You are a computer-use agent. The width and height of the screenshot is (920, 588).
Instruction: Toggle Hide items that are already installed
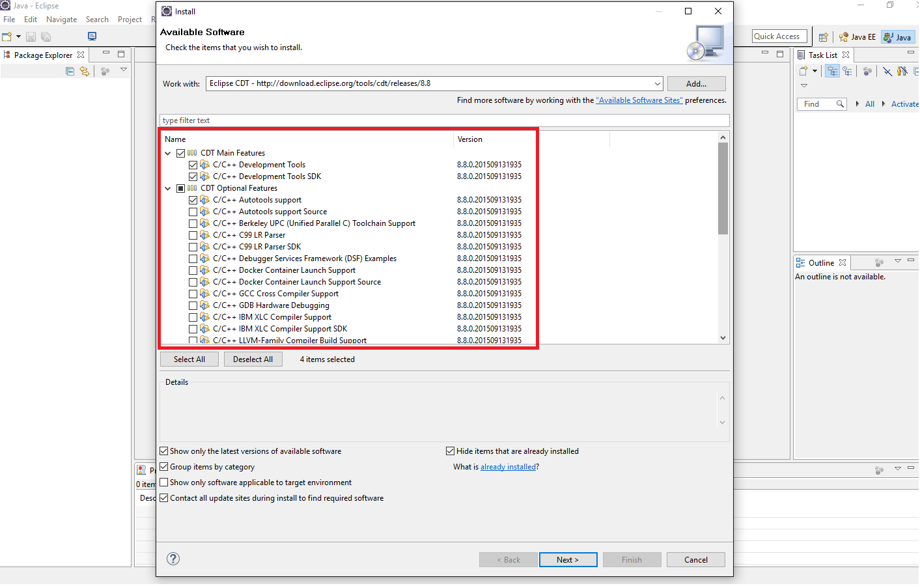click(x=450, y=451)
